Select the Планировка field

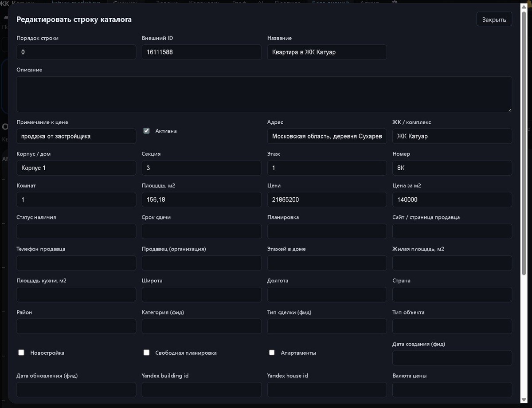327,231
